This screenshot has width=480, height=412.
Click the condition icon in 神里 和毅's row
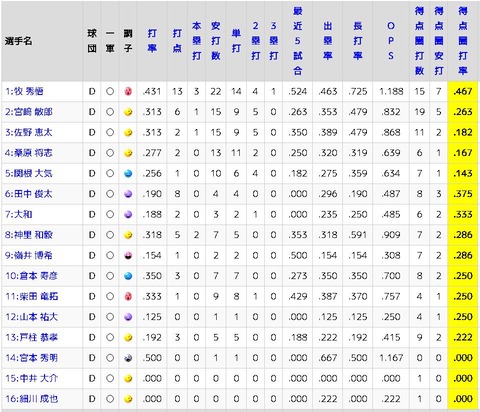128,235
